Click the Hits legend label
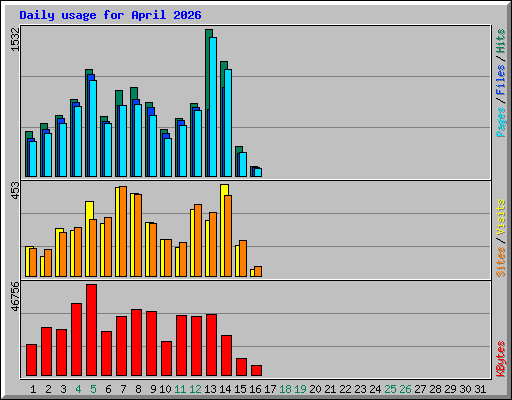 click(x=500, y=41)
